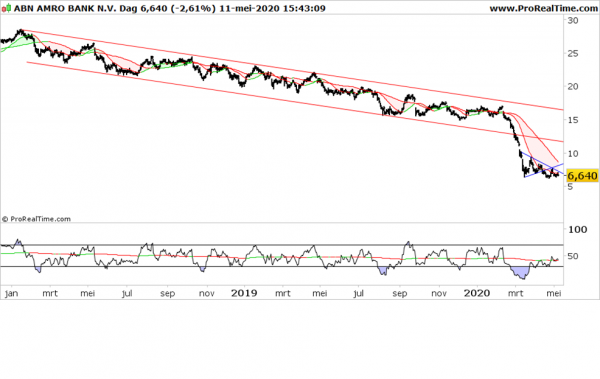Click the price axis value 25
Image resolution: width=600 pixels, height=379 pixels.
click(x=573, y=53)
